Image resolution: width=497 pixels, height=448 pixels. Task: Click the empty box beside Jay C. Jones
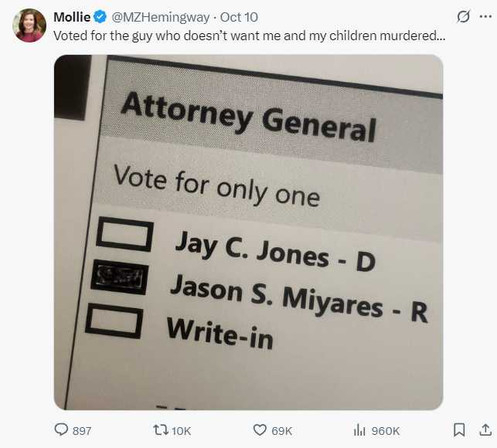123,234
